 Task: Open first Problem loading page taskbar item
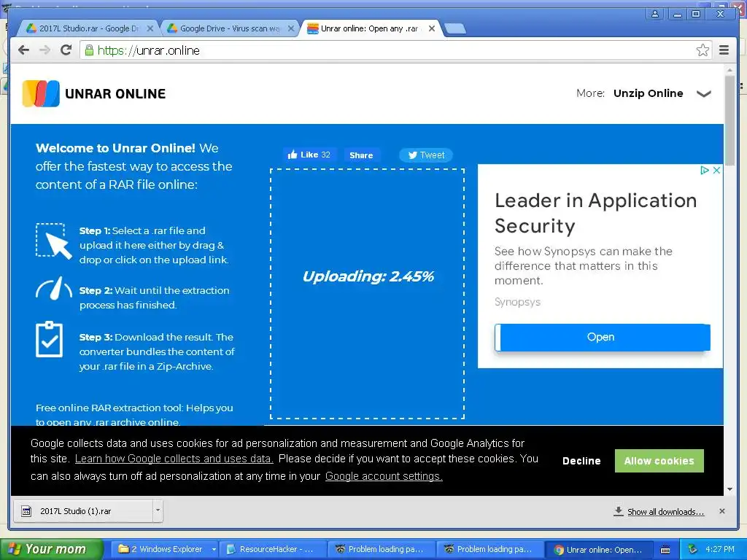tap(382, 550)
